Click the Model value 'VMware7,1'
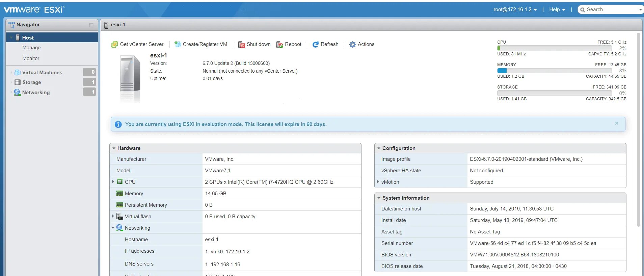This screenshot has width=644, height=276. click(218, 171)
